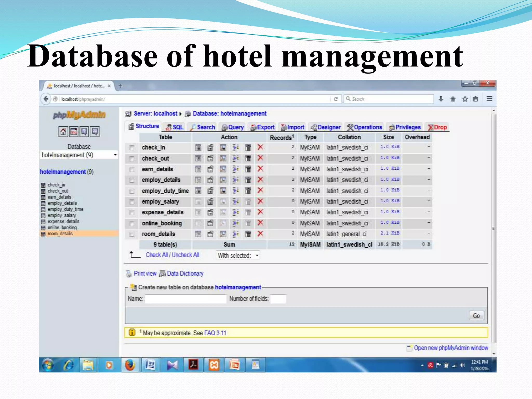Click the browser back arrow button
This screenshot has height=399, width=532.
46,99
